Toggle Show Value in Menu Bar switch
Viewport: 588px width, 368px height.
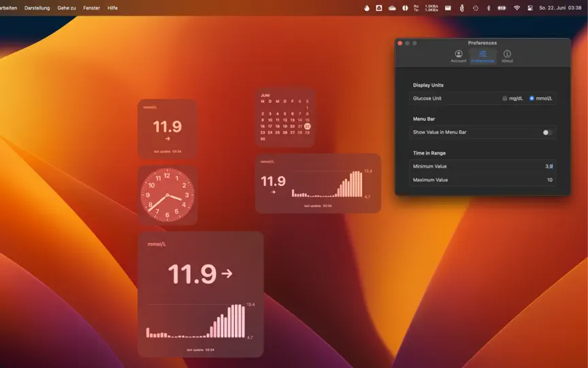click(x=547, y=133)
